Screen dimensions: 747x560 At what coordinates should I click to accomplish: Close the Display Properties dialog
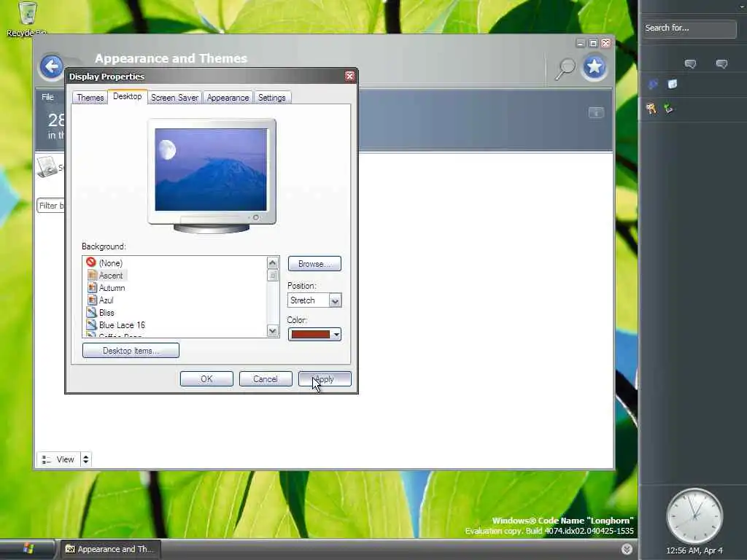[349, 76]
